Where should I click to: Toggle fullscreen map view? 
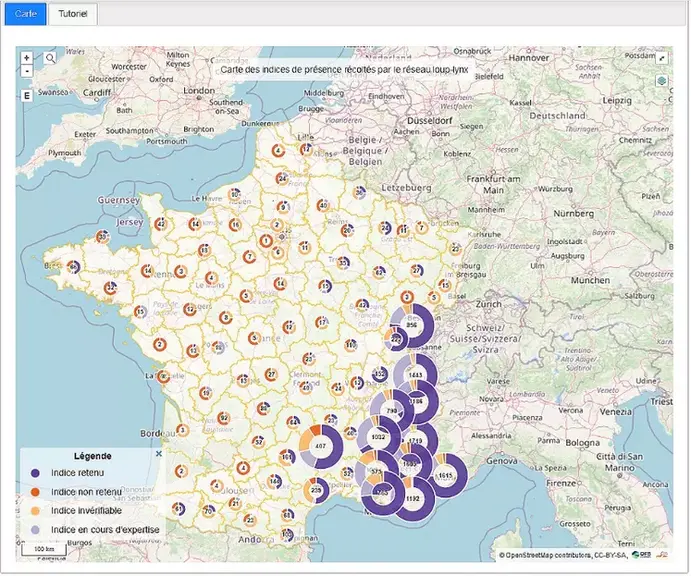(x=662, y=58)
